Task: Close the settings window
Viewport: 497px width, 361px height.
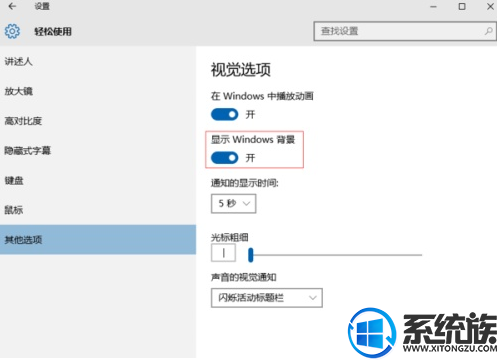Action: [490, 6]
